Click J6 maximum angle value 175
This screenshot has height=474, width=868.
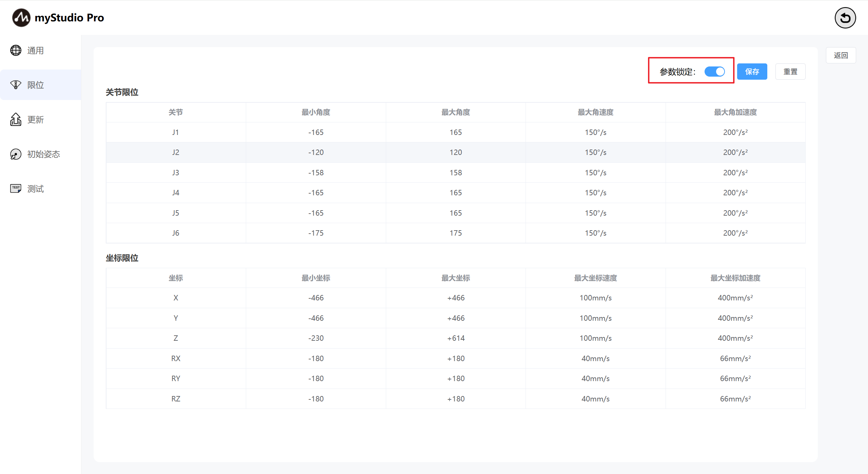455,233
